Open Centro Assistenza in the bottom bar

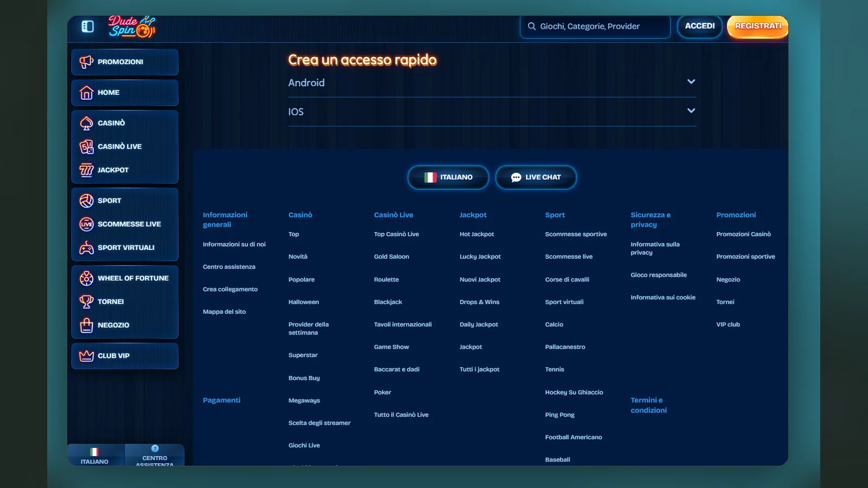click(x=155, y=455)
